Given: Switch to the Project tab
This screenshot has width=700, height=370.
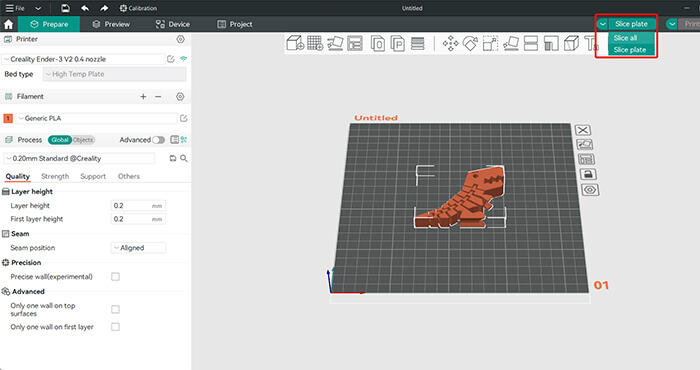Looking at the screenshot, I should click(x=235, y=24).
